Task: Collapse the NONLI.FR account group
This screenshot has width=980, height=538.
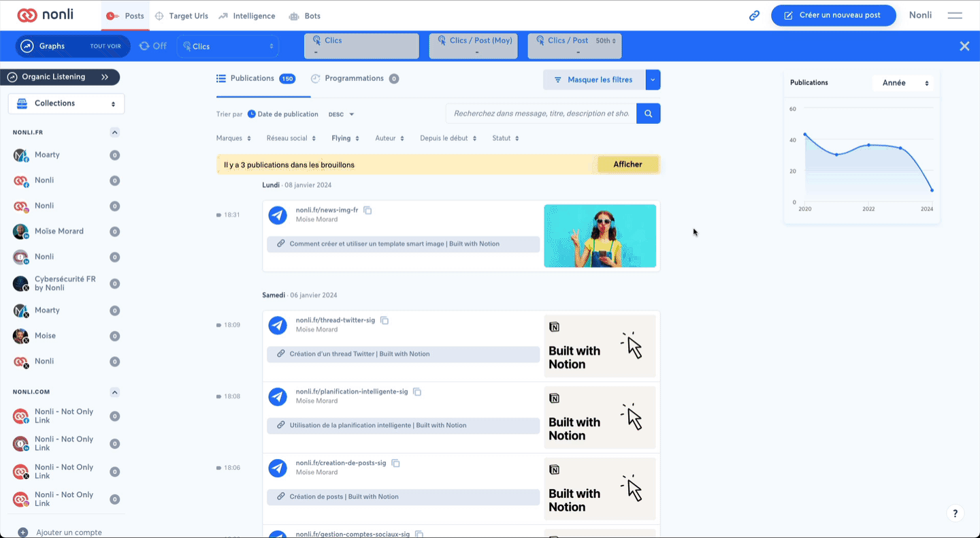Action: pos(115,132)
